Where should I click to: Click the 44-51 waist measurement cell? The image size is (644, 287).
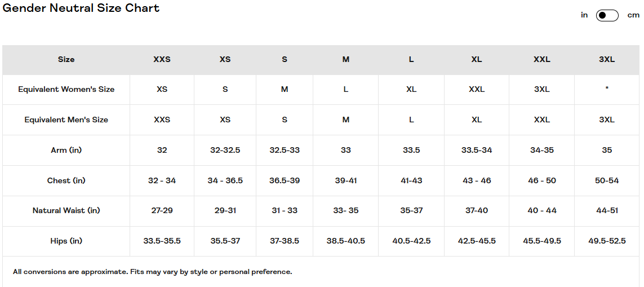607,210
